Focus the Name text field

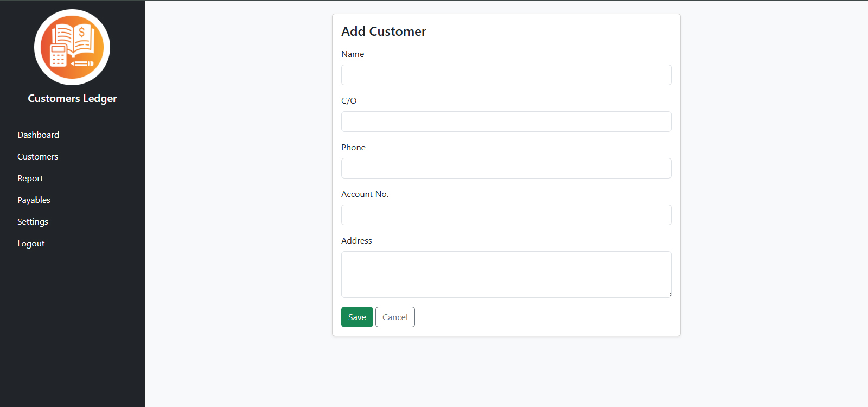pyautogui.click(x=506, y=75)
